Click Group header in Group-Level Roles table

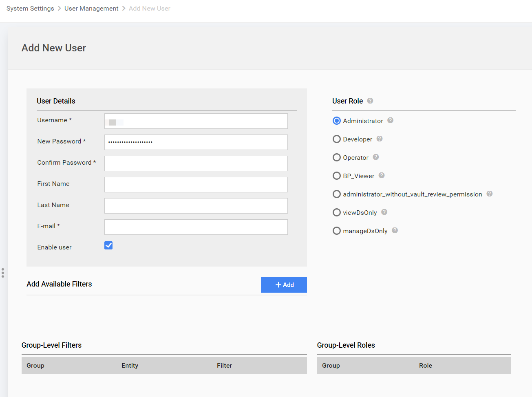tap(331, 366)
